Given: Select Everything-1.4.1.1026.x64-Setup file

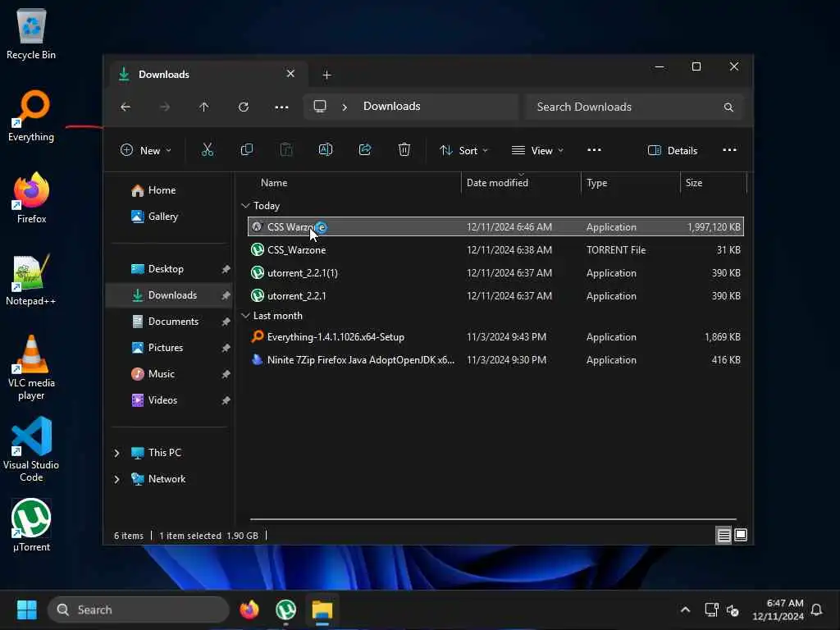Looking at the screenshot, I should point(495,337).
